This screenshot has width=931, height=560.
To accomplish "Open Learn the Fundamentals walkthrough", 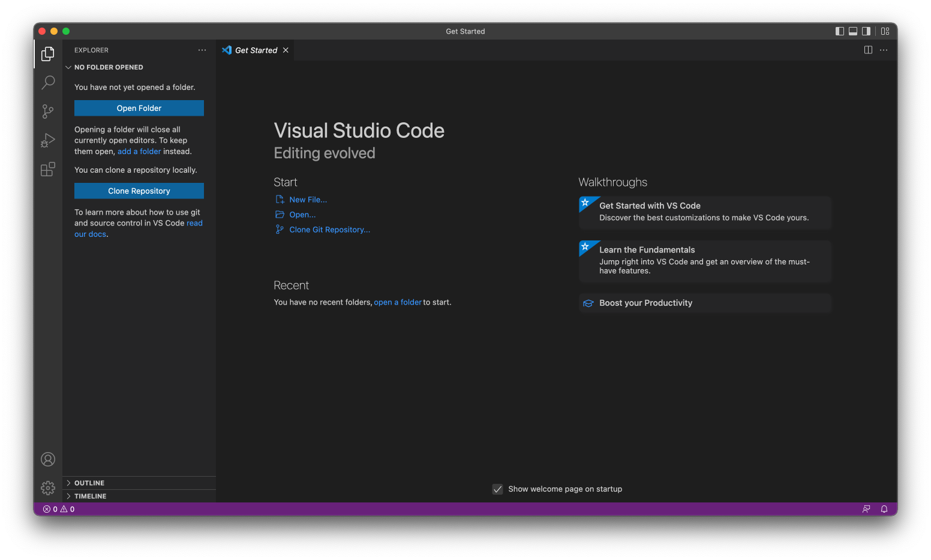I will click(x=705, y=261).
